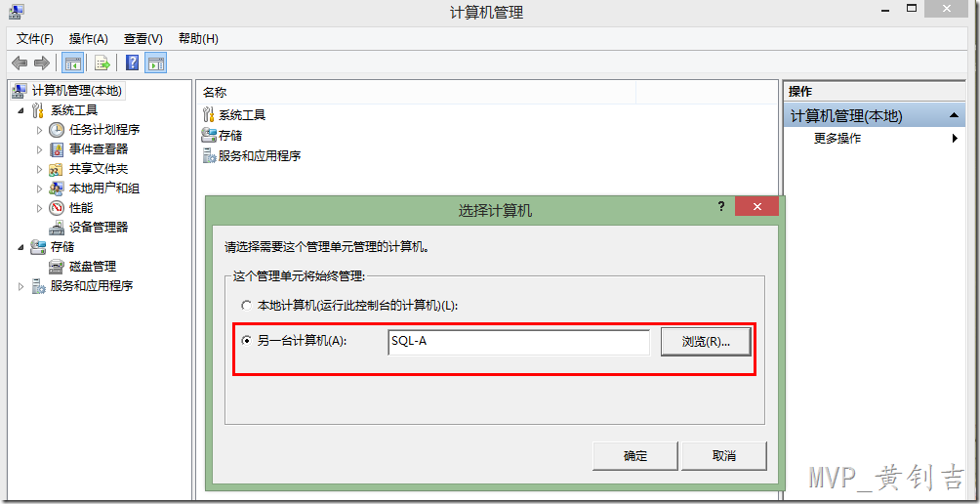Expand the 性能 node
The image size is (980, 504).
(40, 208)
